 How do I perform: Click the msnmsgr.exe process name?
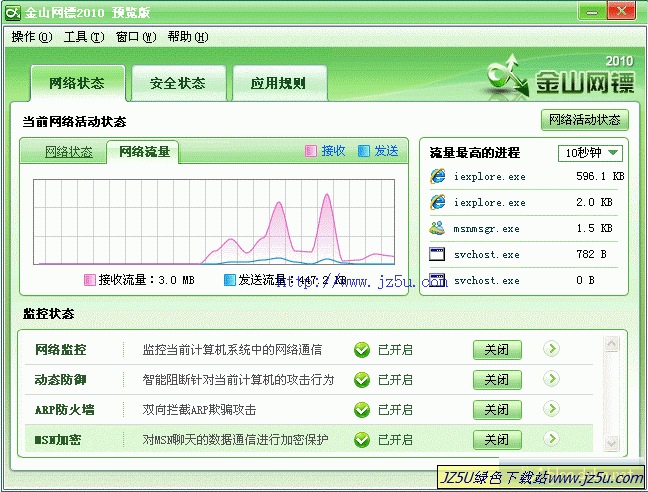click(x=486, y=229)
